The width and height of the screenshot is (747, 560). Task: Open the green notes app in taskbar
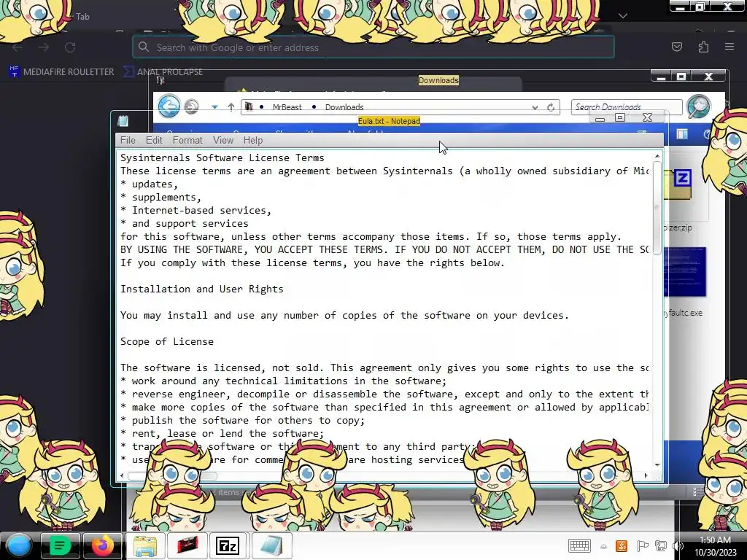[x=60, y=545]
